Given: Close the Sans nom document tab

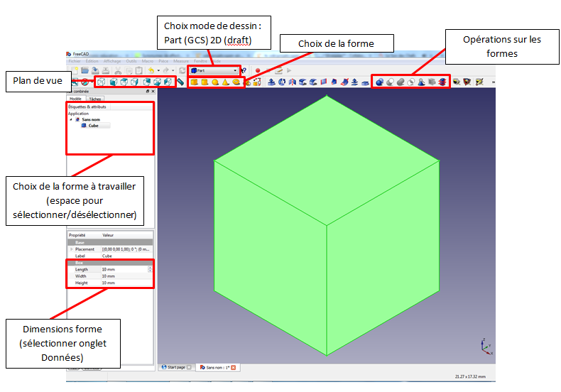Looking at the screenshot, I should tap(234, 367).
